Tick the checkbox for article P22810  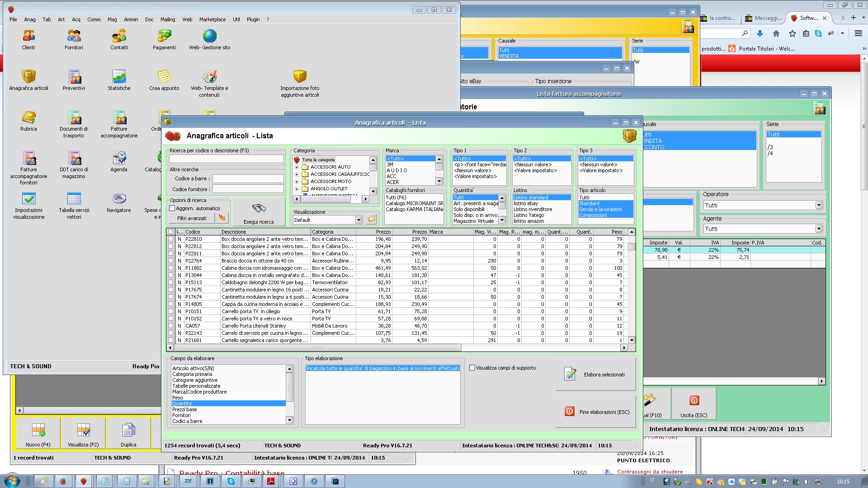[171, 239]
